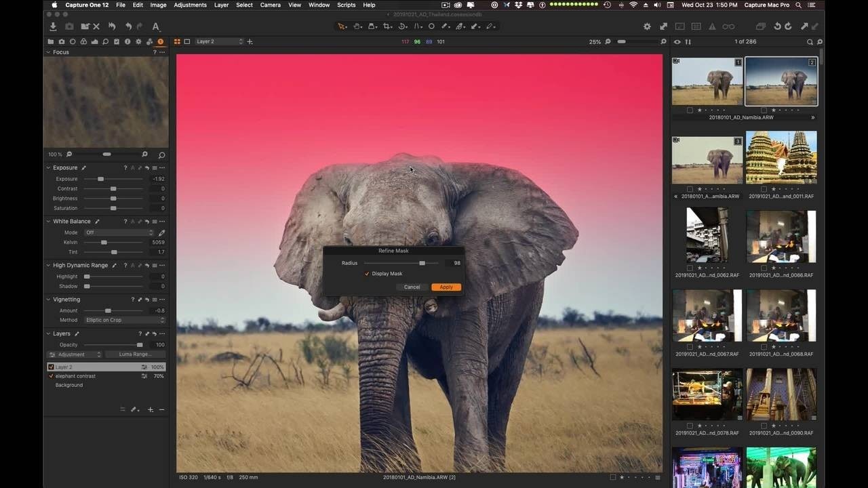This screenshot has height=488, width=868.
Task: Uncheck the elephant contrast layer checkbox
Action: [x=51, y=376]
